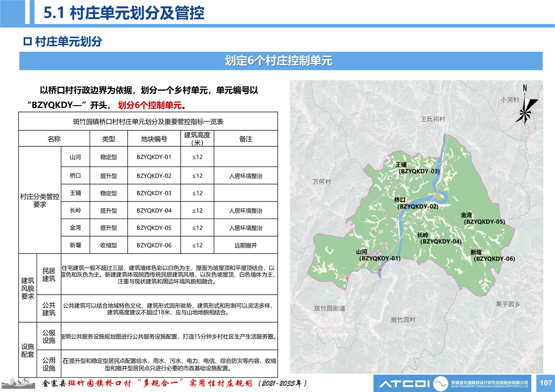Viewport: 555px width, 392px height.
Task: Click the heading 5.1 村庄单元划分及管控
Action: pyautogui.click(x=124, y=13)
